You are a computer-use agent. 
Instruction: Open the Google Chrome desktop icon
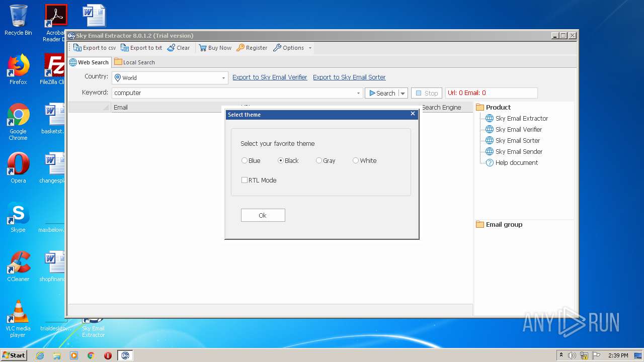click(18, 122)
